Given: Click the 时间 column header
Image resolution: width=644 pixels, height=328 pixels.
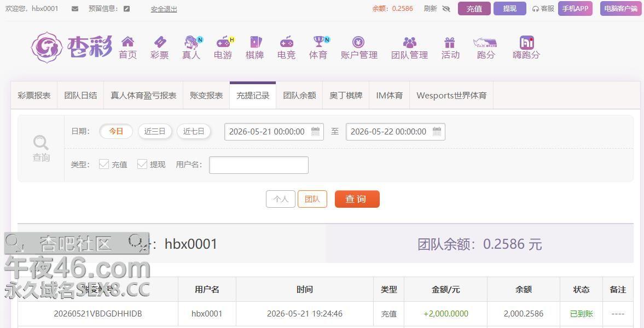Looking at the screenshot, I should (305, 289).
